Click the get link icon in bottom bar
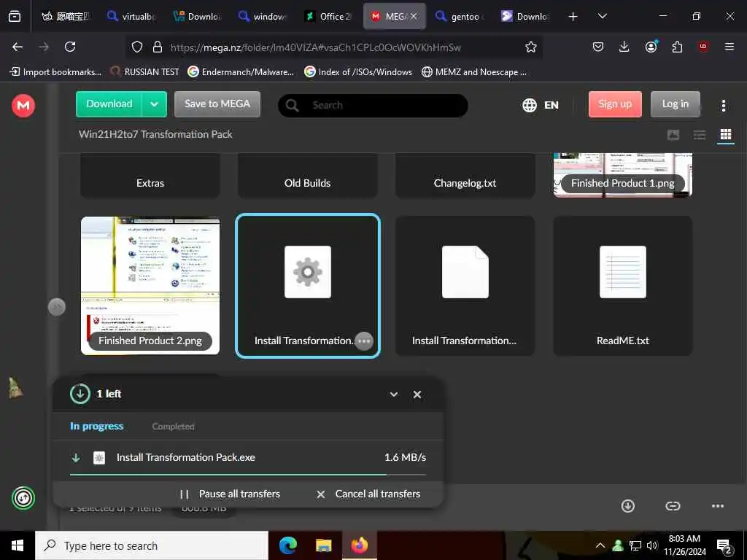 tap(673, 506)
